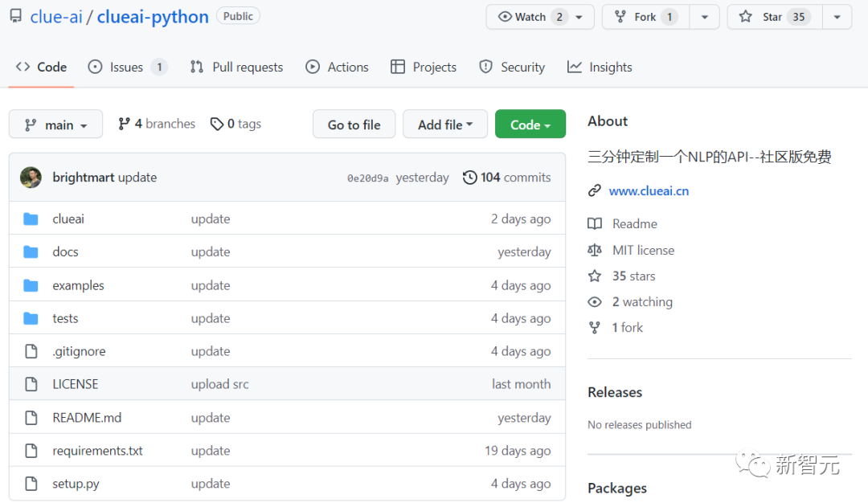Click the repository book icon beside clue-ai
Screen dimensions: 868x503
[15, 16]
